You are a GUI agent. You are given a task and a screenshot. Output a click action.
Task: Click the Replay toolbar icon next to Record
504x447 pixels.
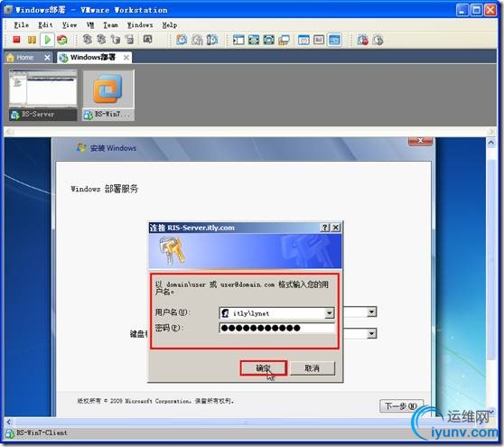(x=378, y=40)
